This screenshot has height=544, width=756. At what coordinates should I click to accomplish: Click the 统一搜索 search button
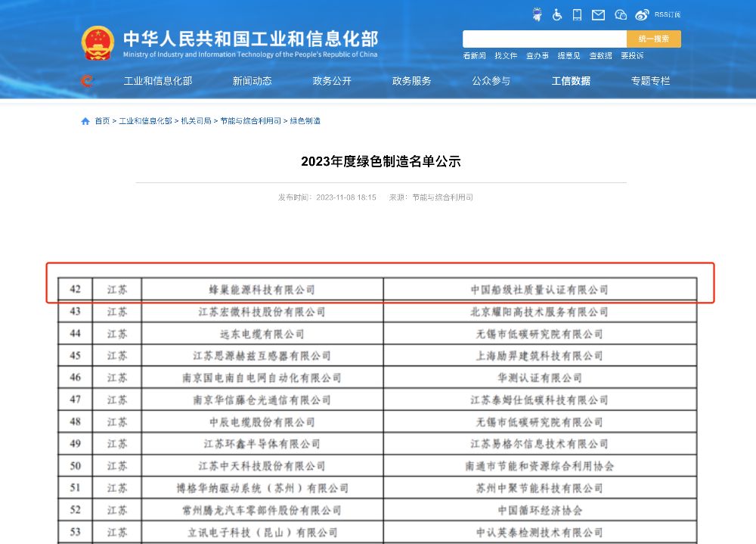pos(654,39)
